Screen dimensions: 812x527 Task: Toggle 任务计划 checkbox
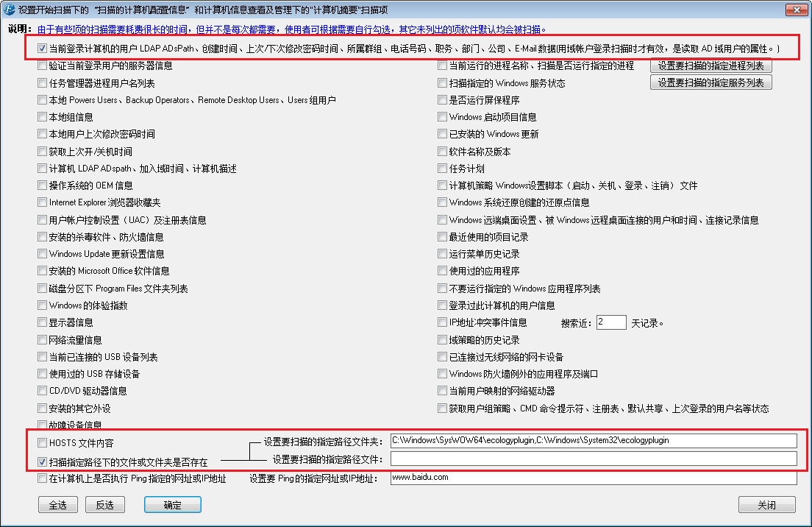(442, 169)
